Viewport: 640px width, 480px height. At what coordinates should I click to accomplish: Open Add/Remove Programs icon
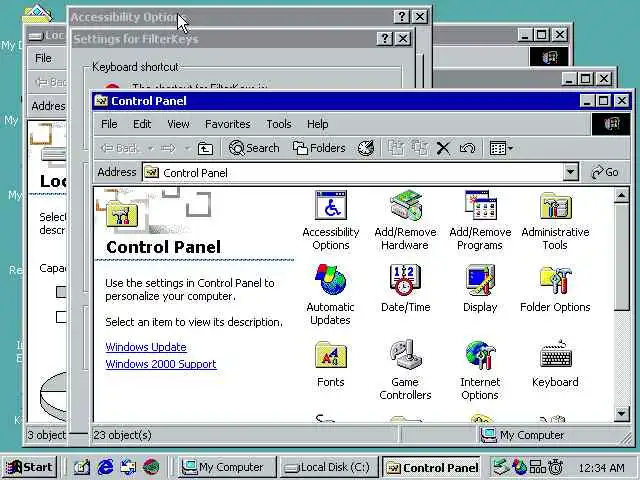point(480,220)
